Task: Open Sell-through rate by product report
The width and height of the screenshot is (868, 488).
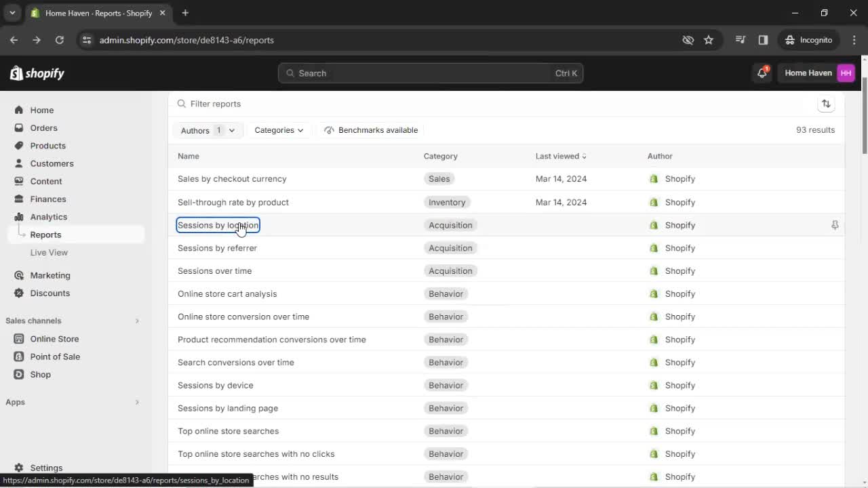Action: coord(233,202)
